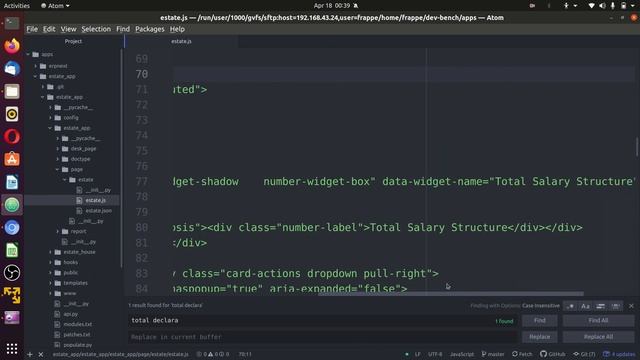Expand the erpnext folder

tap(36, 66)
